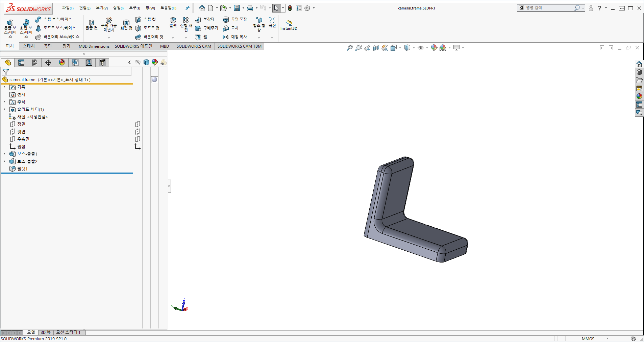The image size is (644, 342).
Task: Select the 돌출 컷 extruded cut tool
Action: click(91, 25)
